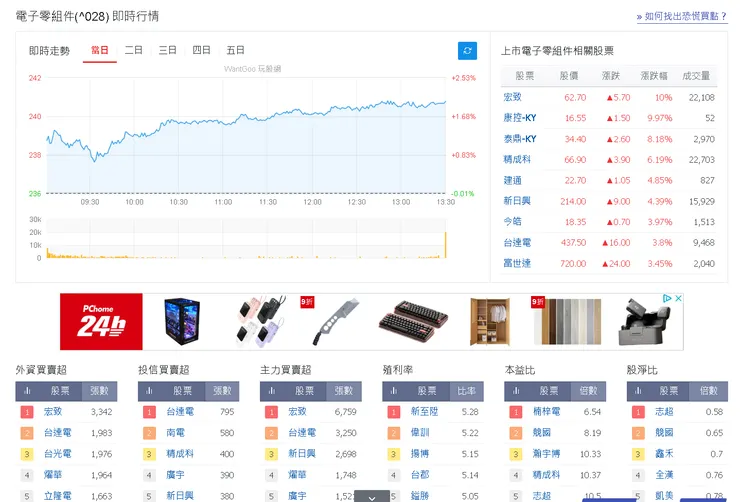This screenshot has height=502, width=740.
Task: Open 偉訓 in 殖利率 ranking
Action: pyautogui.click(x=420, y=433)
